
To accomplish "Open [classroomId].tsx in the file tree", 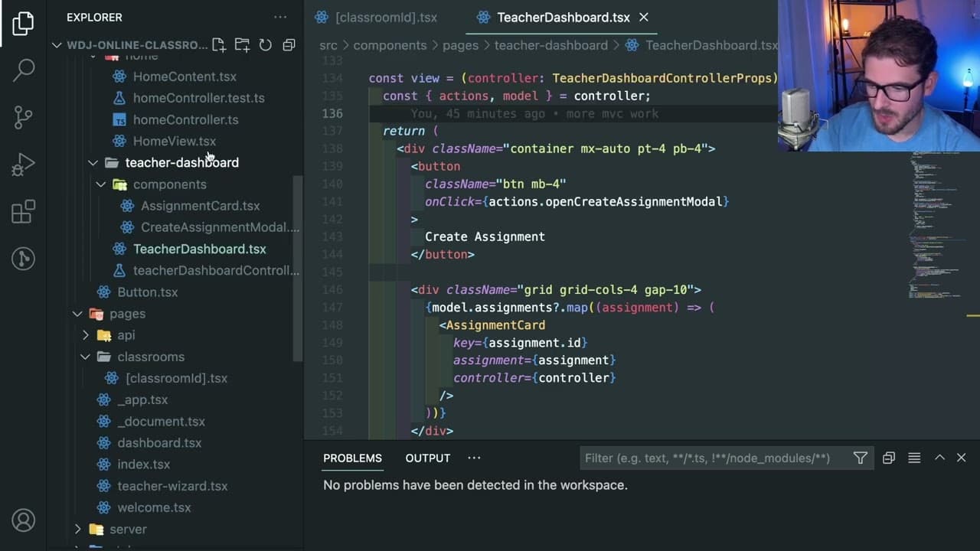I will (x=176, y=378).
